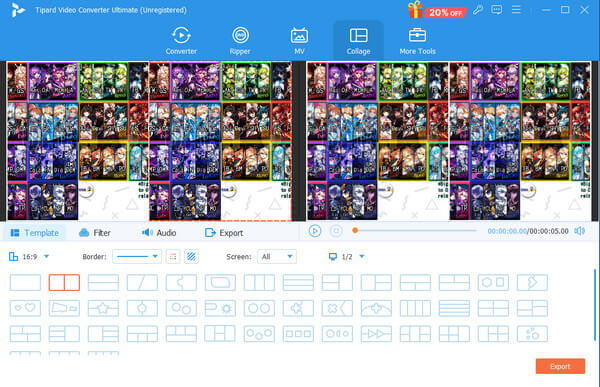Mute preview with speaker icon
Image resolution: width=600 pixels, height=387 pixels.
[580, 231]
